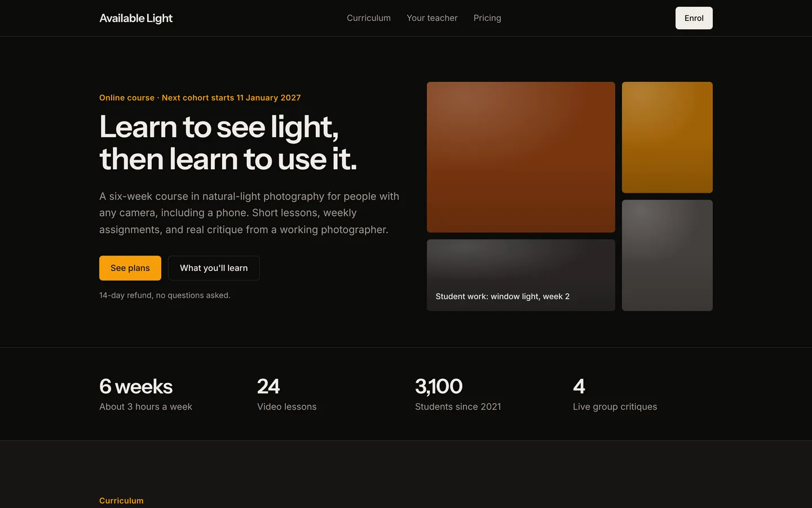
Task: Go to Your teacher section
Action: [432, 18]
